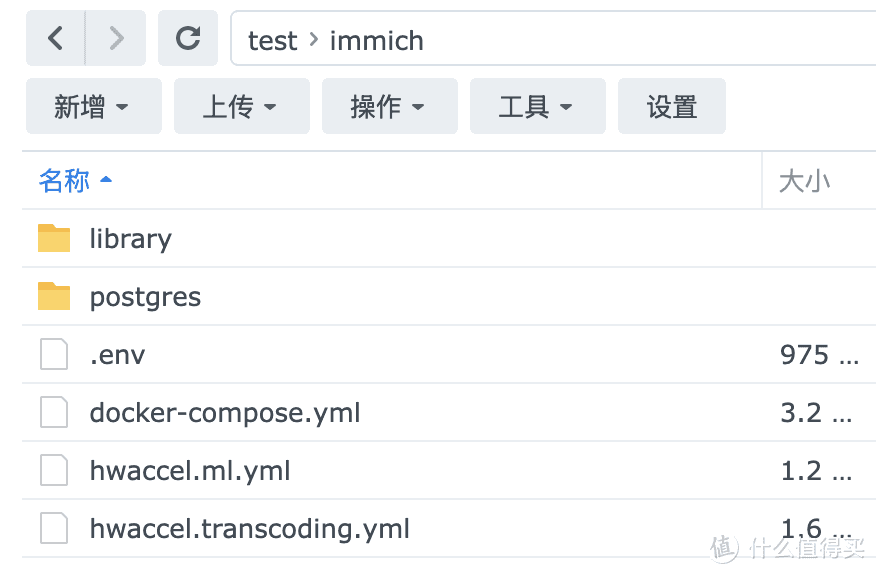Viewport: 876px width, 574px height.
Task: Expand the 工具 dropdown menu
Action: coord(538,106)
